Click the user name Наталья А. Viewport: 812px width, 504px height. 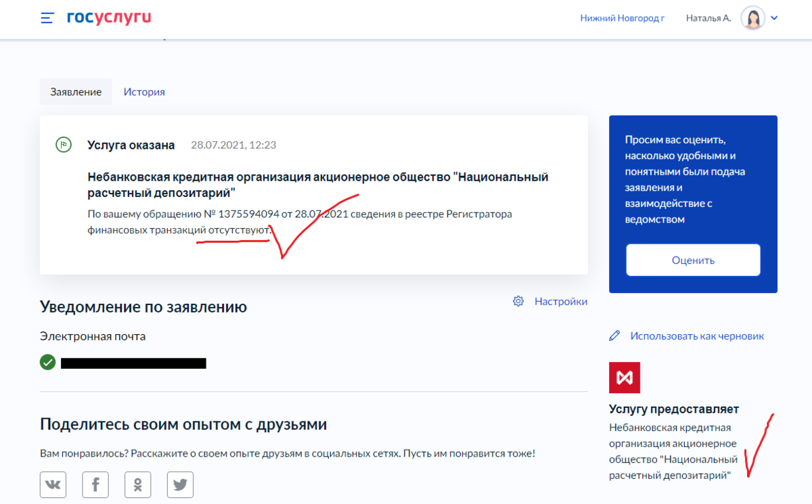pyautogui.click(x=708, y=18)
